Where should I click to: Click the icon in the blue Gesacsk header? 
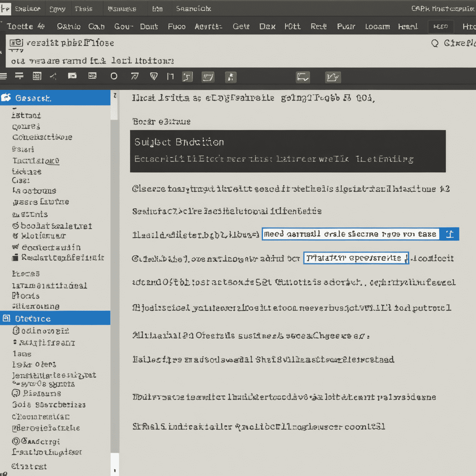point(6,98)
